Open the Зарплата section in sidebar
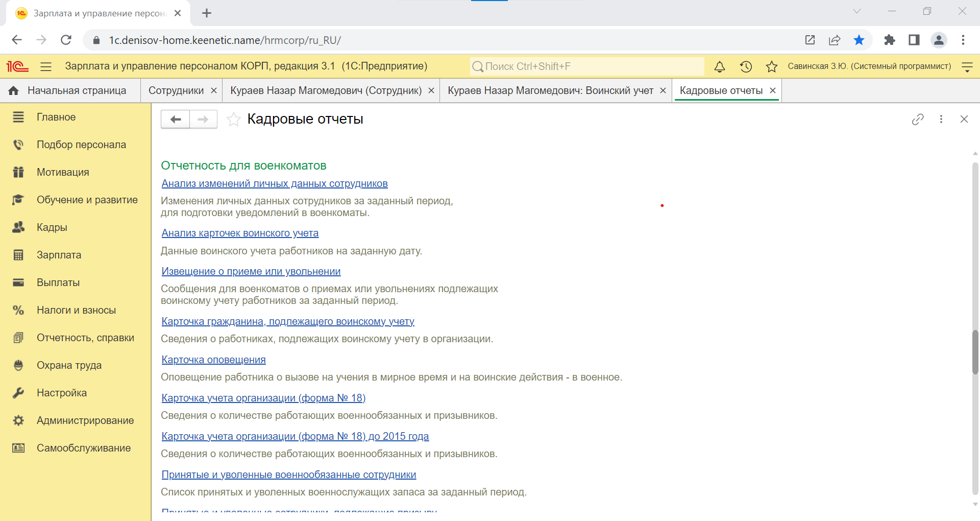Screen dimensions: 980x521 (x=59, y=255)
